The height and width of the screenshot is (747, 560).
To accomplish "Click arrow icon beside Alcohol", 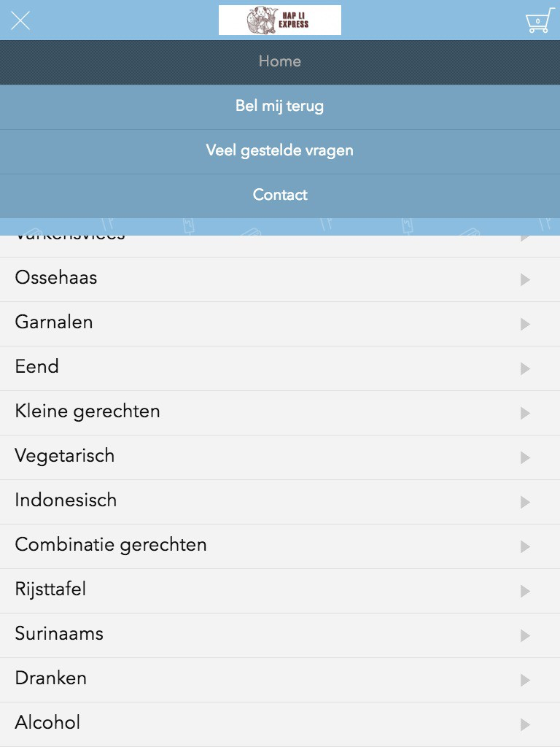I will coord(525,724).
